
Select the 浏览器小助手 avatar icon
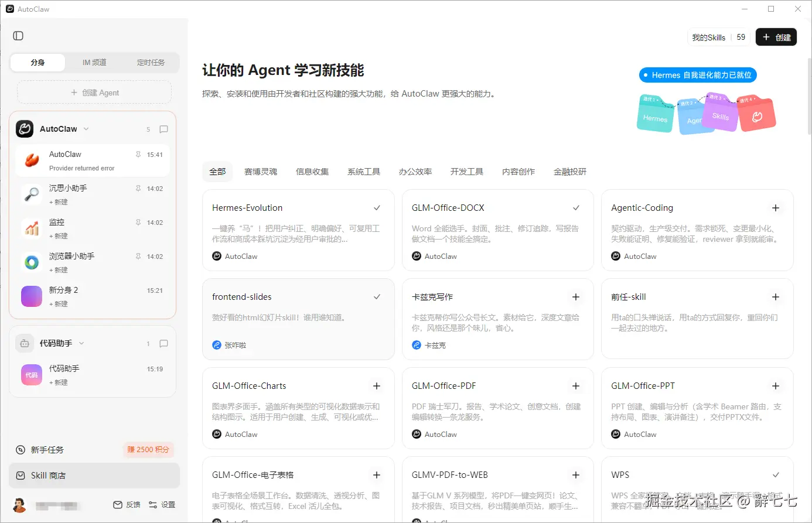coord(32,262)
